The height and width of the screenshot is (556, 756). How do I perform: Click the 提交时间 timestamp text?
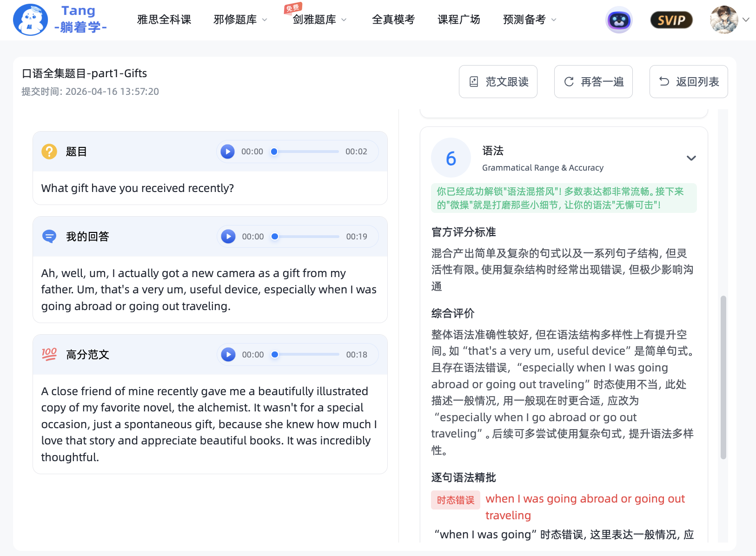(x=90, y=92)
